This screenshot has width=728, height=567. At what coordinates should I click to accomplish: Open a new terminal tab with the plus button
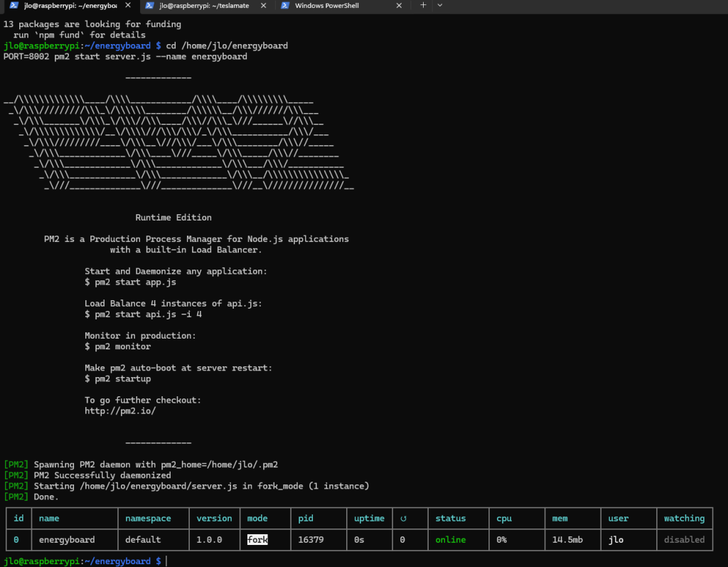click(423, 5)
